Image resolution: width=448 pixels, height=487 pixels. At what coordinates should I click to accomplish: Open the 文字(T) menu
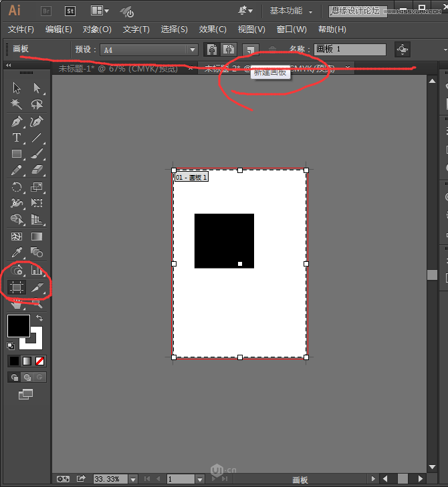[x=136, y=29]
